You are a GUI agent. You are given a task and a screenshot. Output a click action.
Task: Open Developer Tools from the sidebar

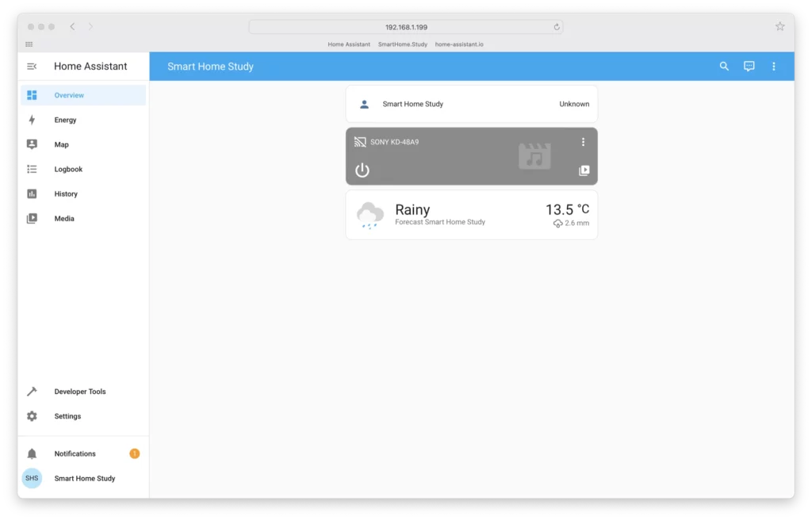click(82, 392)
